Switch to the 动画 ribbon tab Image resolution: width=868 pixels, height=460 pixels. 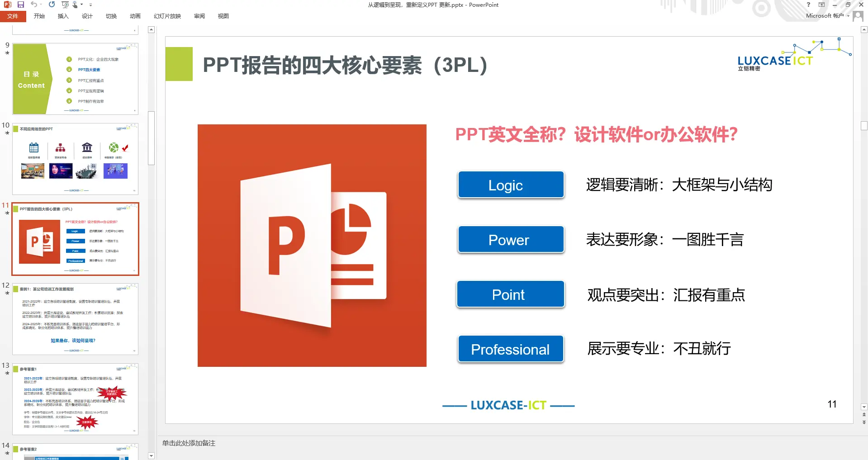(x=135, y=16)
